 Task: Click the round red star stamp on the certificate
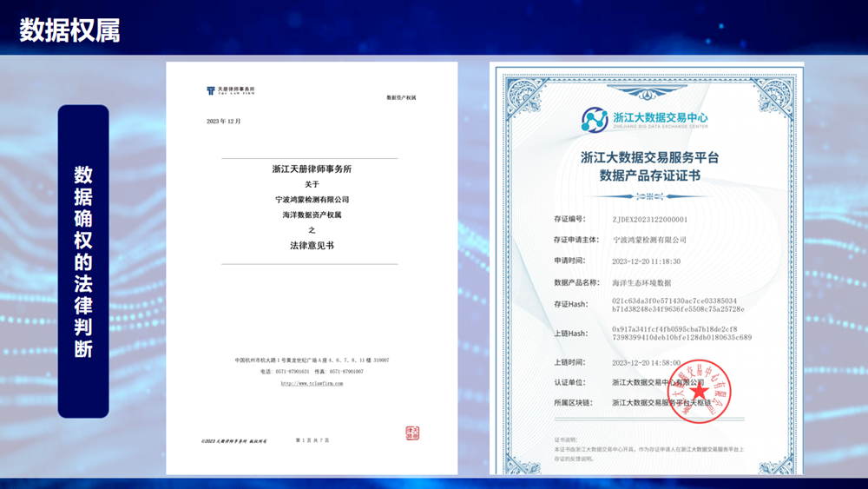tap(699, 391)
